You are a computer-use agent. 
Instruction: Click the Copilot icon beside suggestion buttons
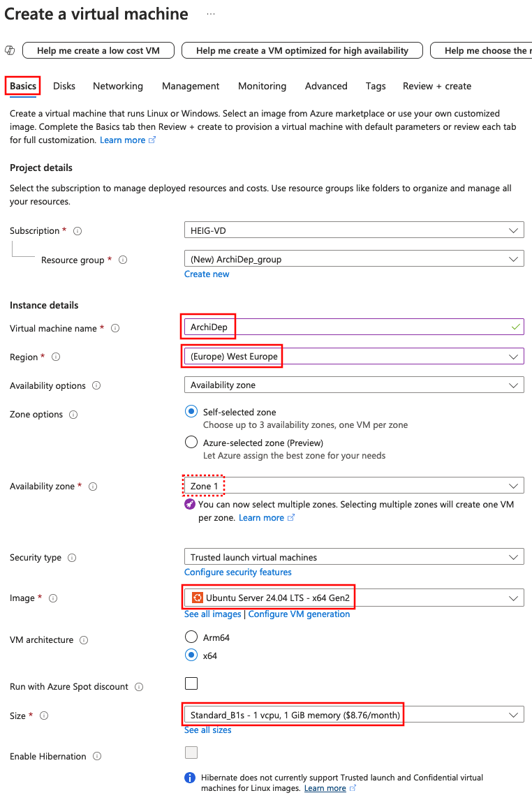10,50
